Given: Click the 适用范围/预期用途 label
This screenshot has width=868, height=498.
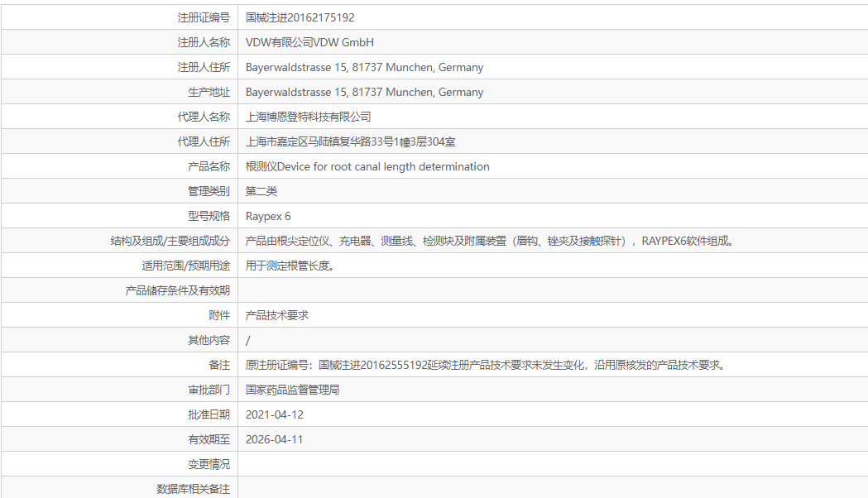Looking at the screenshot, I should click(185, 266).
